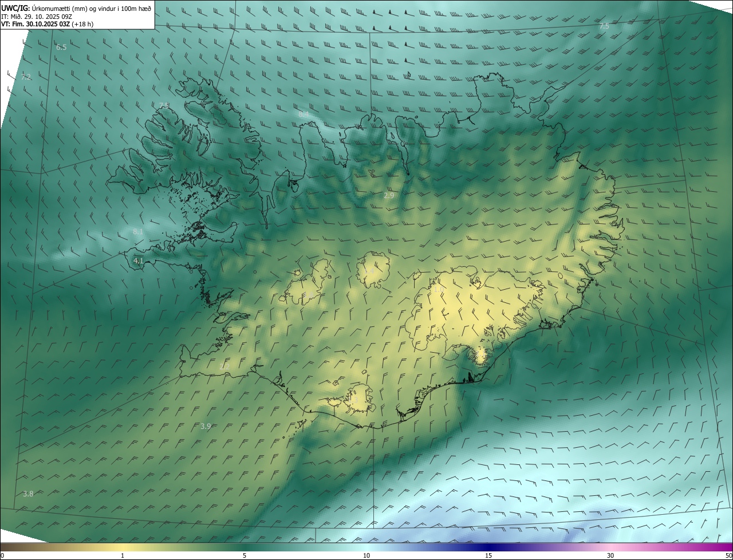Viewport: 733px width, 560px height.
Task: Click the colorbar tick label 50
Action: tap(728, 555)
